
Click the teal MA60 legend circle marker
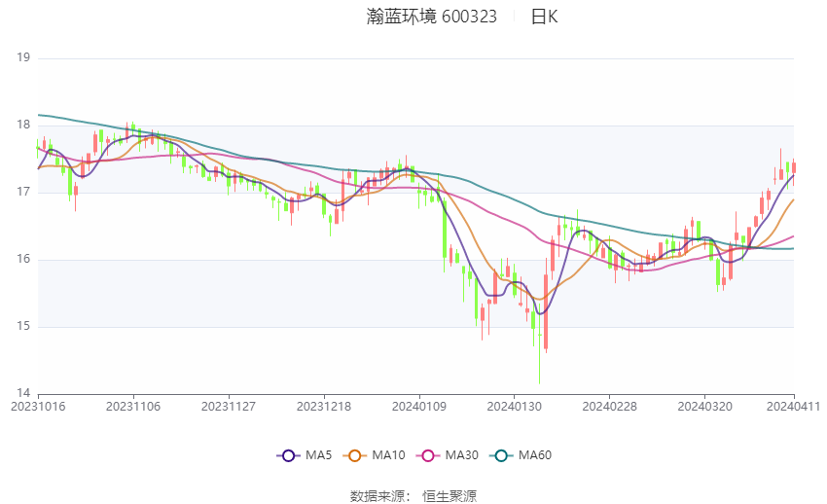point(502,454)
